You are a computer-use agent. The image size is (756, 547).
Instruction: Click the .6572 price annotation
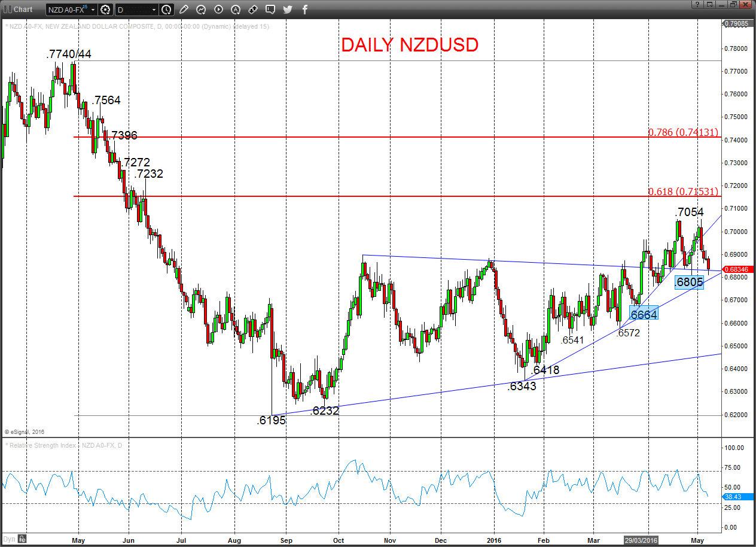629,333
